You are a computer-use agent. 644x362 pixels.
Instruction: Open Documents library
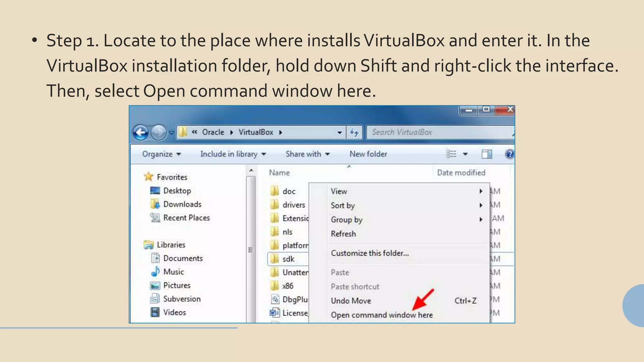tap(183, 258)
